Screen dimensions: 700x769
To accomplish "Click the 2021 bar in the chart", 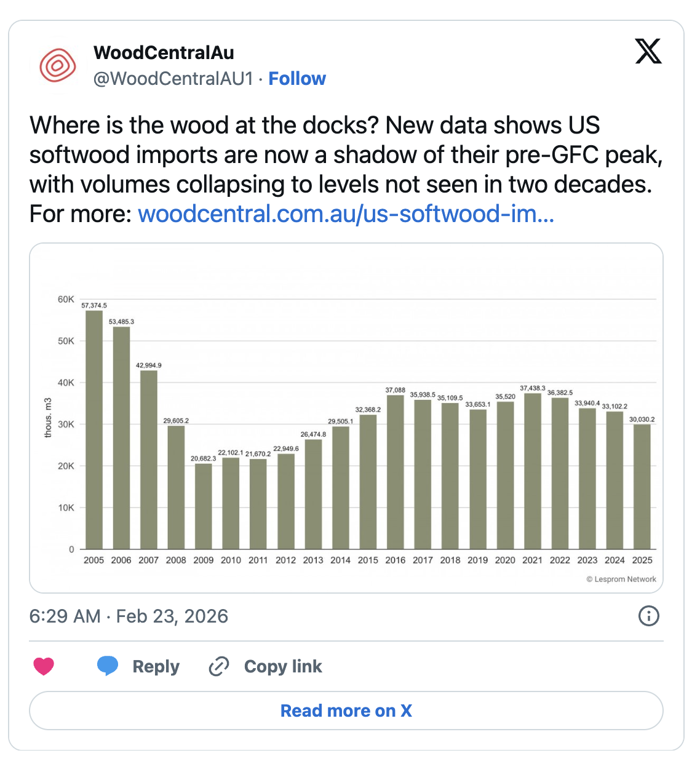I will click(533, 471).
